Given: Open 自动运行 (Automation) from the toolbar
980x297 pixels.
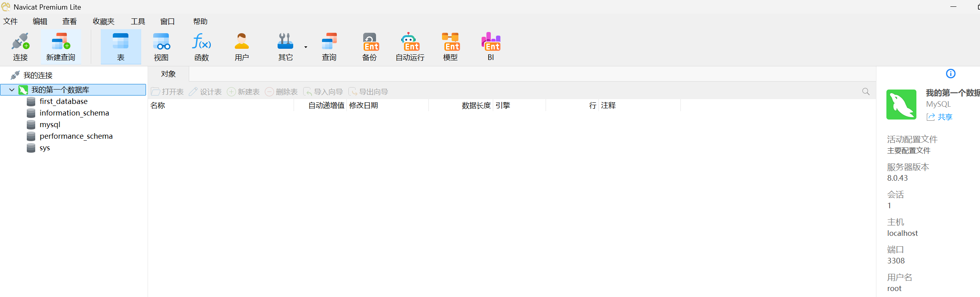Looking at the screenshot, I should pos(410,47).
